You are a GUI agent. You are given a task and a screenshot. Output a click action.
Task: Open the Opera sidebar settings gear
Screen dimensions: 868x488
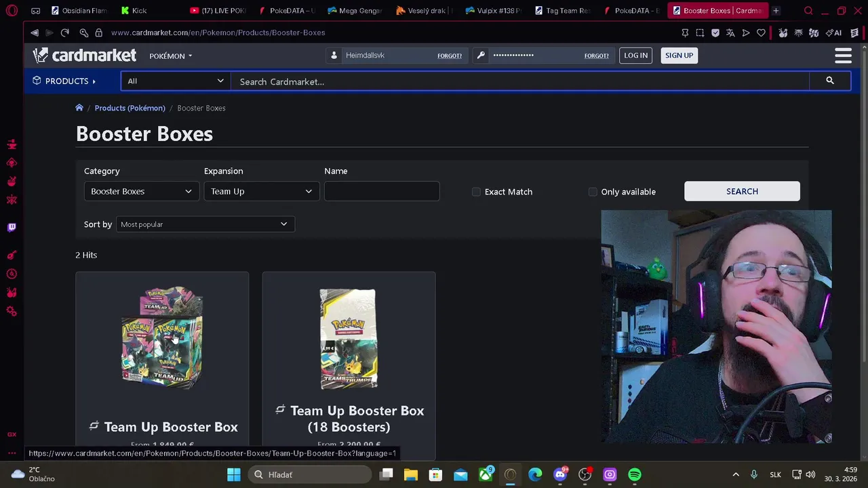12,311
